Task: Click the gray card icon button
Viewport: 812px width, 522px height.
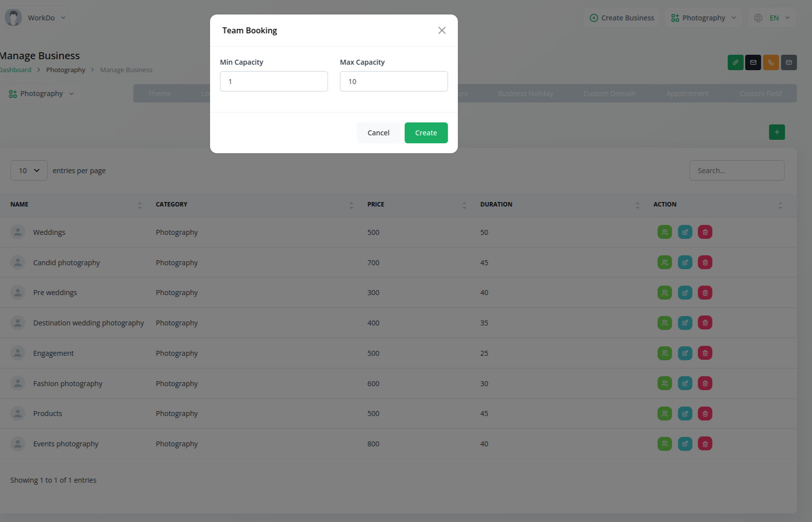Action: 789,63
